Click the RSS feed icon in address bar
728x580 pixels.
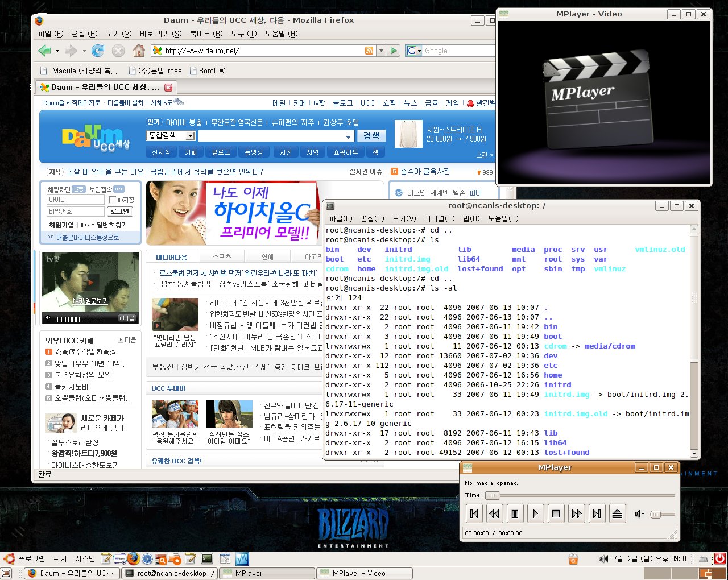click(369, 51)
